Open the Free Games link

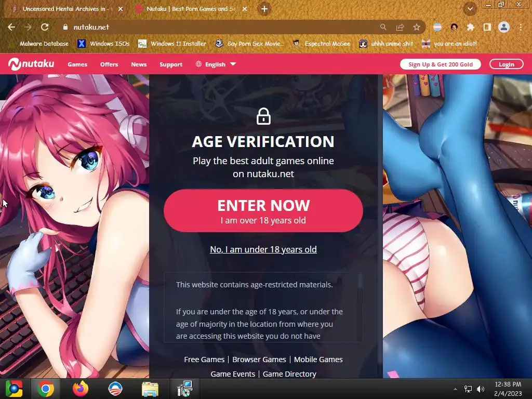pyautogui.click(x=204, y=360)
